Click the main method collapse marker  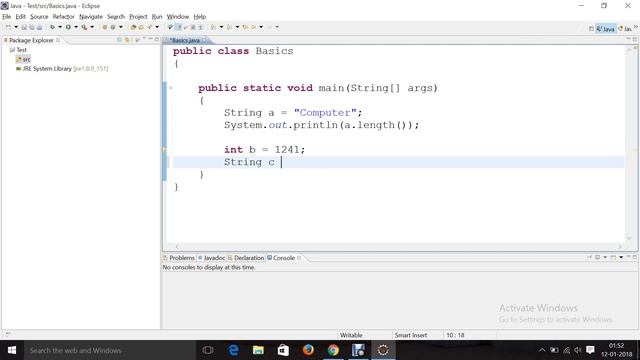point(171,88)
